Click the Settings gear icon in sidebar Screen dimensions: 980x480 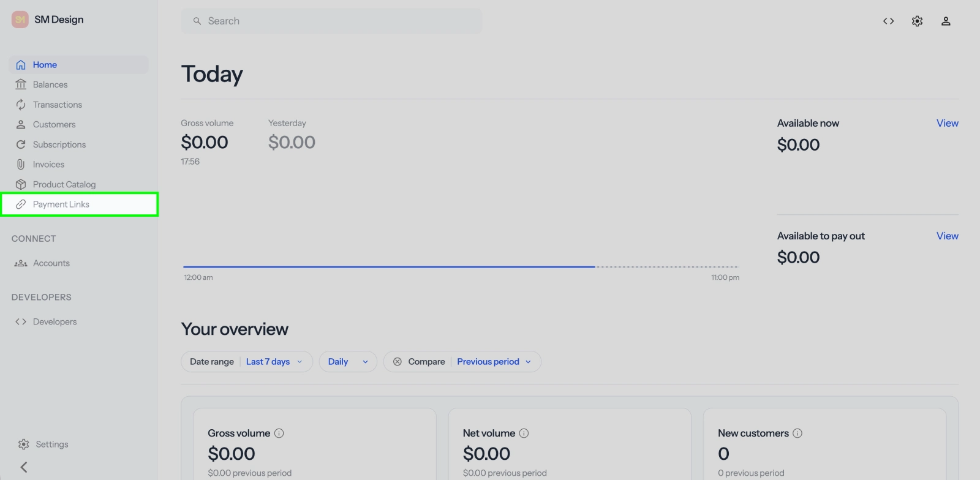(x=23, y=444)
